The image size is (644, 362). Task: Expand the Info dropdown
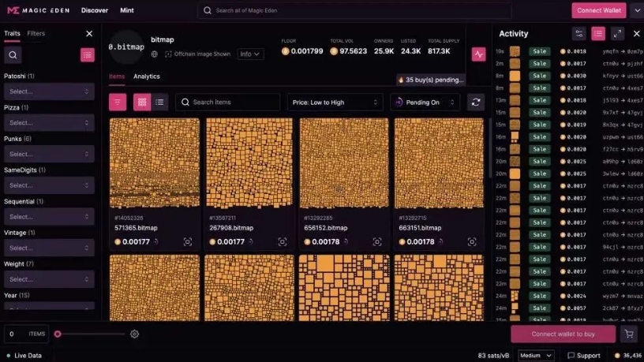(x=250, y=54)
